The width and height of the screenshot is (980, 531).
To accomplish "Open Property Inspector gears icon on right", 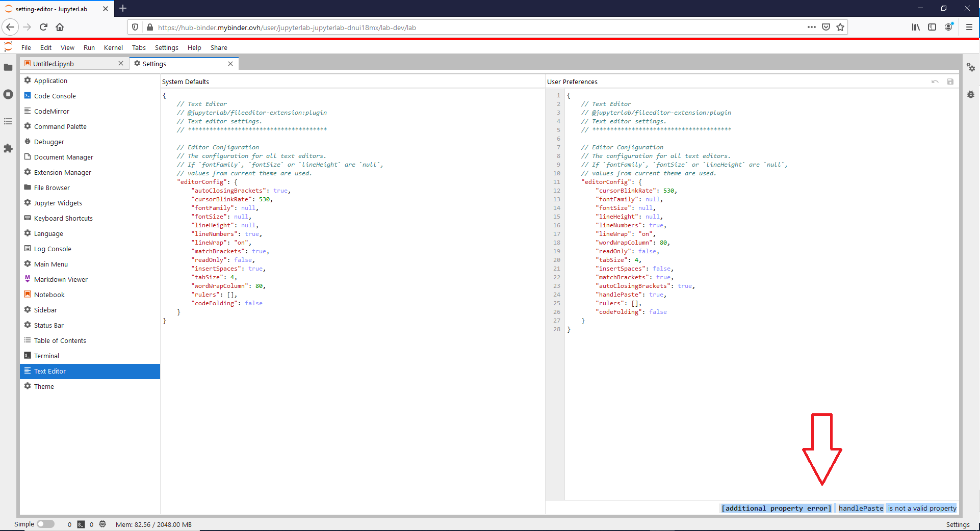I will click(x=971, y=67).
